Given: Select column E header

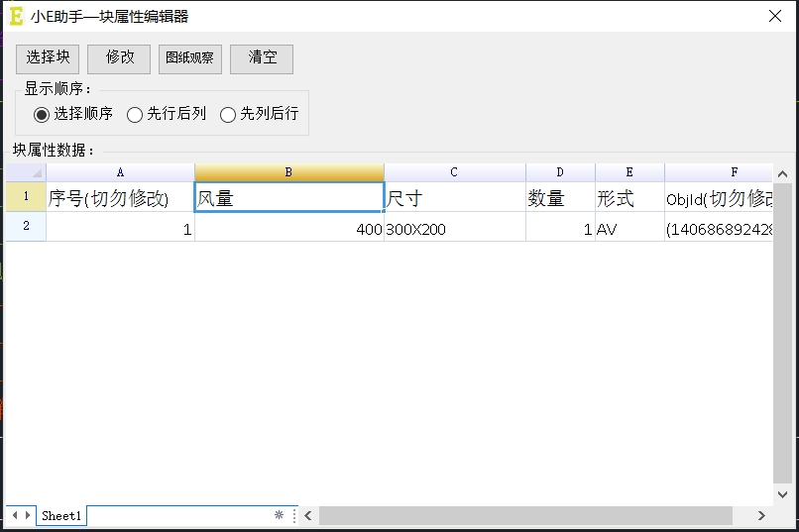Looking at the screenshot, I should click(x=629, y=172).
